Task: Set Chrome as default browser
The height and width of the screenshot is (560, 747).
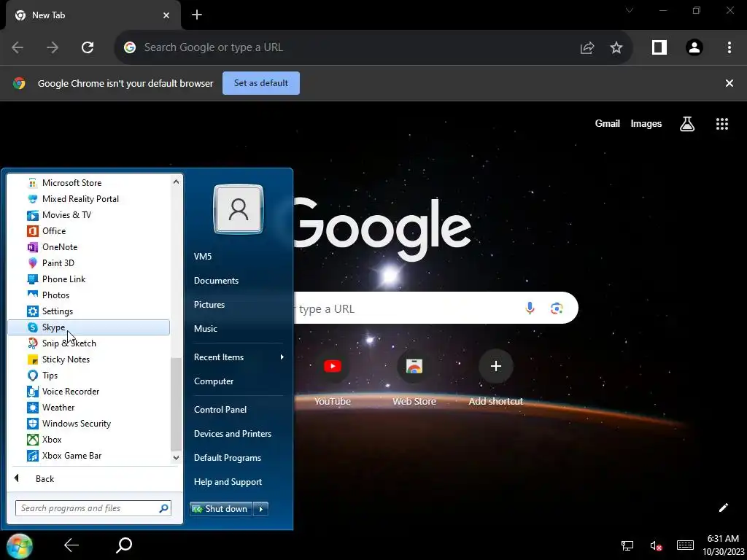Action: (261, 83)
